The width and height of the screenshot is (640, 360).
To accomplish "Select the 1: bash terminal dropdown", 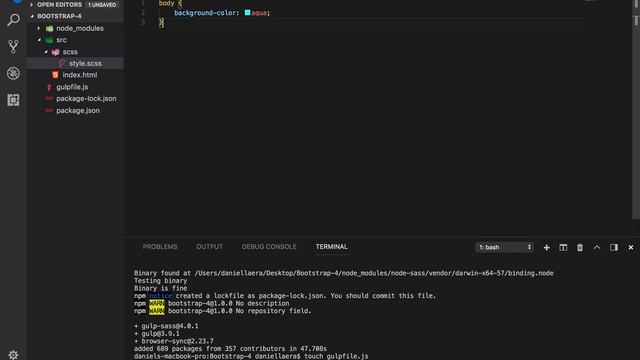I will click(x=504, y=247).
